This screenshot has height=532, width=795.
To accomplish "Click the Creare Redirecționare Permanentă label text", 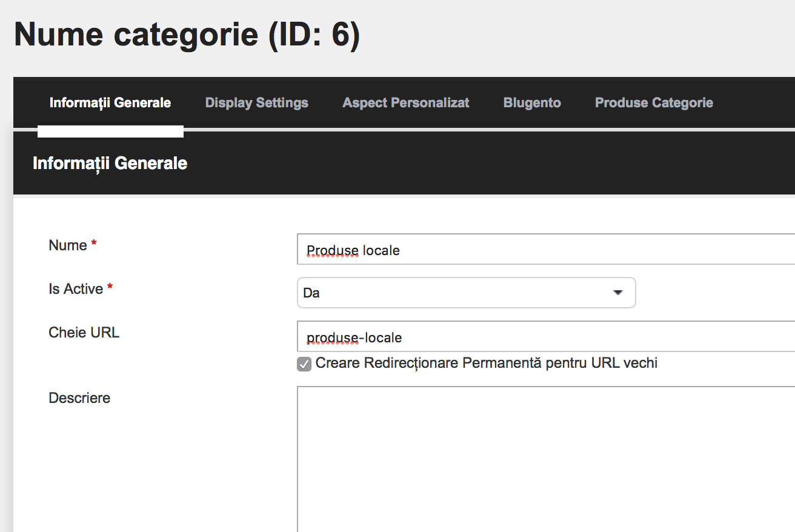I will pos(487,364).
